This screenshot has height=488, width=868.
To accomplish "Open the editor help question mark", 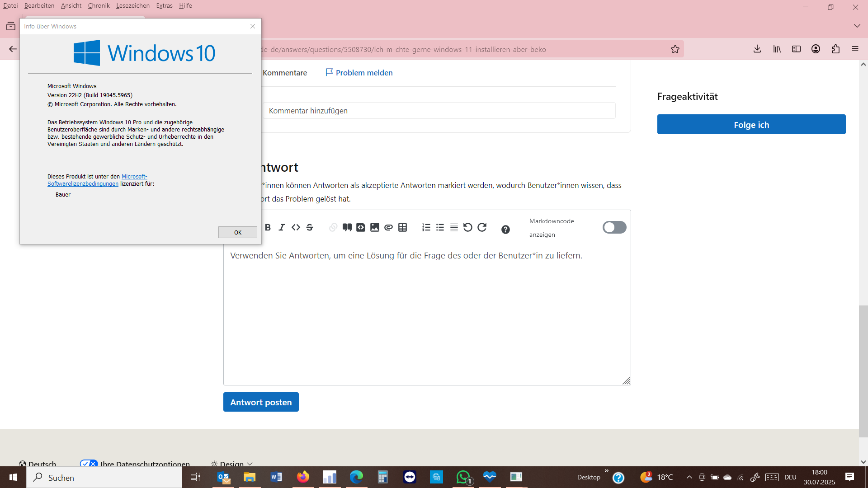I will tap(505, 230).
